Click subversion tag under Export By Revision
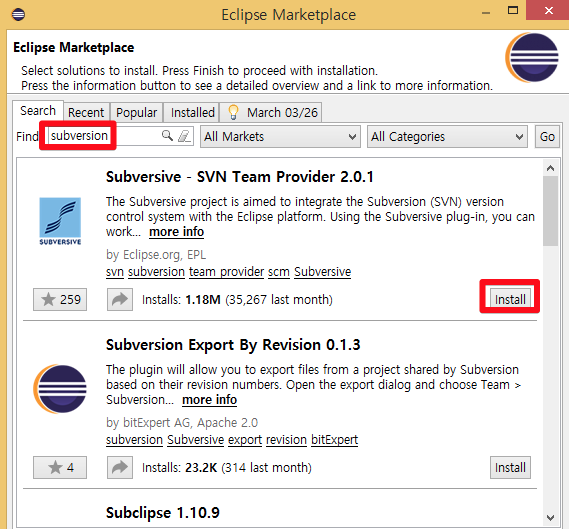The width and height of the screenshot is (569, 529). tap(134, 440)
